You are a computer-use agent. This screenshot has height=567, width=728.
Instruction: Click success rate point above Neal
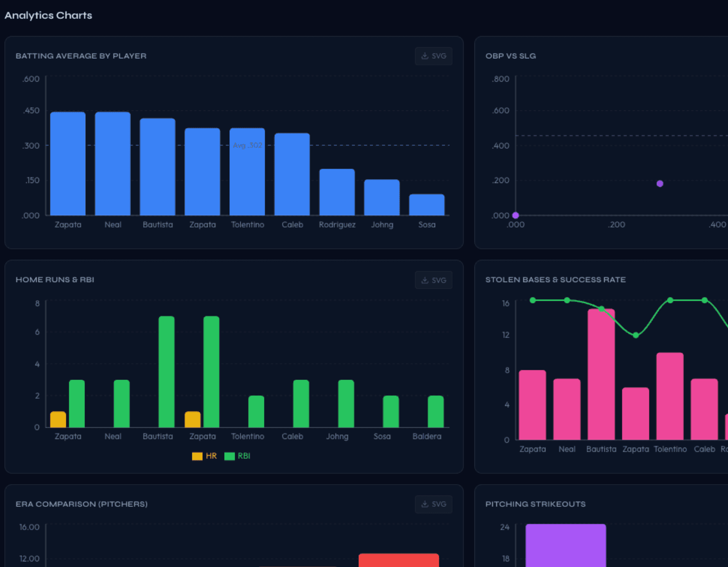(x=567, y=300)
